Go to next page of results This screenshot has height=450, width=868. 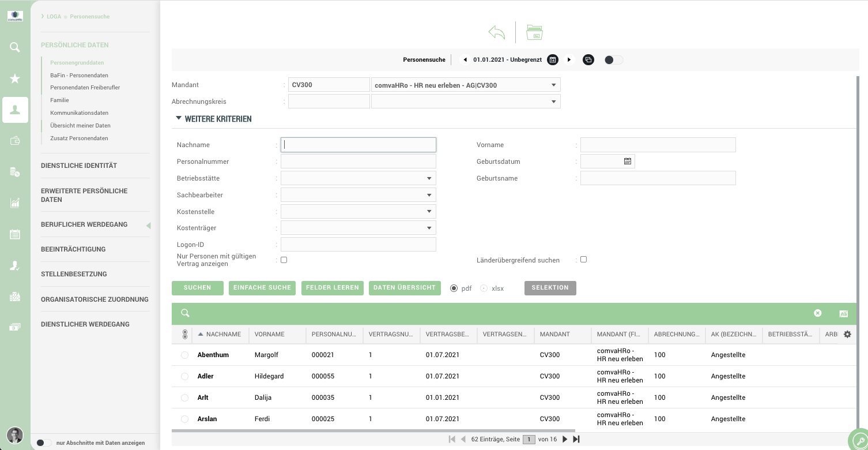point(565,440)
